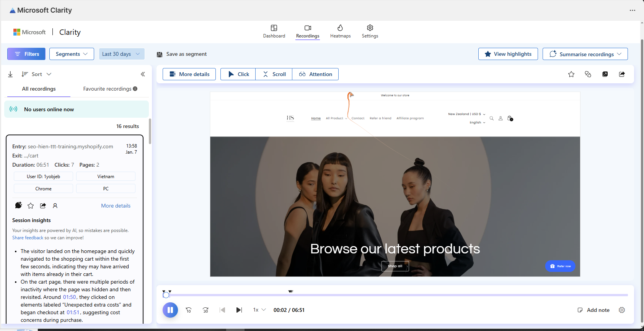644x331 pixels.
Task: Open the Heatmaps tab
Action: pyautogui.click(x=340, y=31)
